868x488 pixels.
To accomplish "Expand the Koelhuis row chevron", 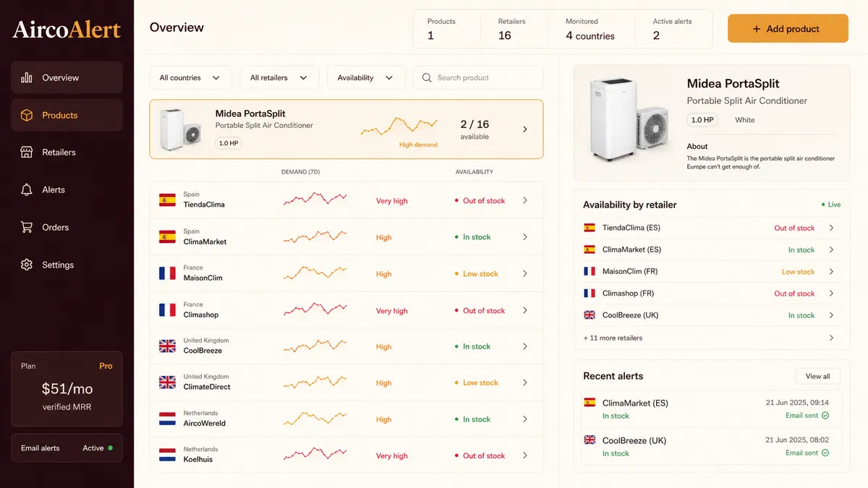I will coord(525,455).
